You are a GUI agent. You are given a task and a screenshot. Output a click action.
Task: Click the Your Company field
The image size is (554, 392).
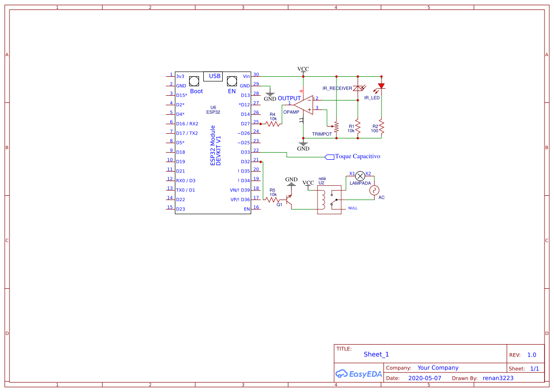[x=438, y=368]
